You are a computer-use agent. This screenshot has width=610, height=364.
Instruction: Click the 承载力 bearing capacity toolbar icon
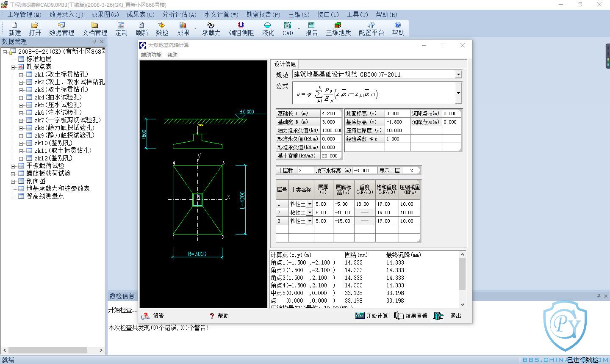(x=211, y=28)
